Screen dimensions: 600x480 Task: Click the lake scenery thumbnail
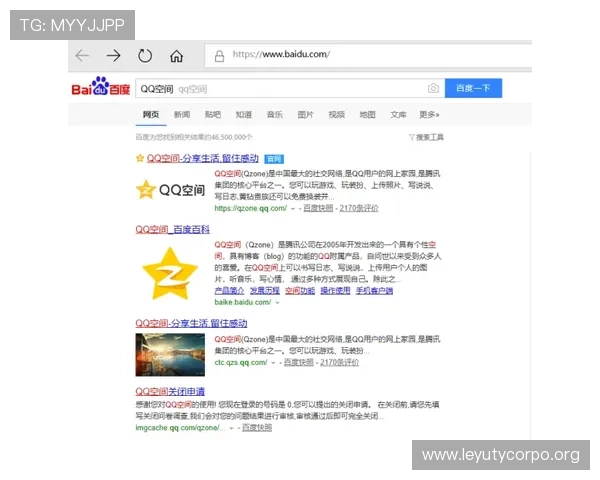pyautogui.click(x=170, y=355)
